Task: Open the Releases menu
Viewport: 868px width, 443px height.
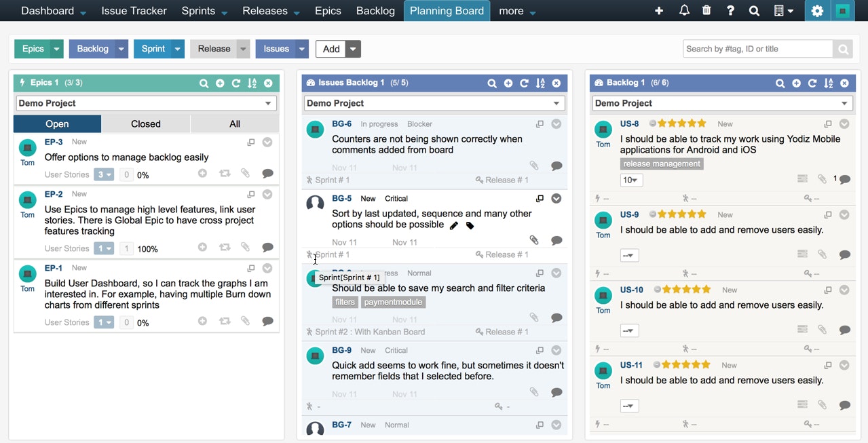Action: [271, 11]
